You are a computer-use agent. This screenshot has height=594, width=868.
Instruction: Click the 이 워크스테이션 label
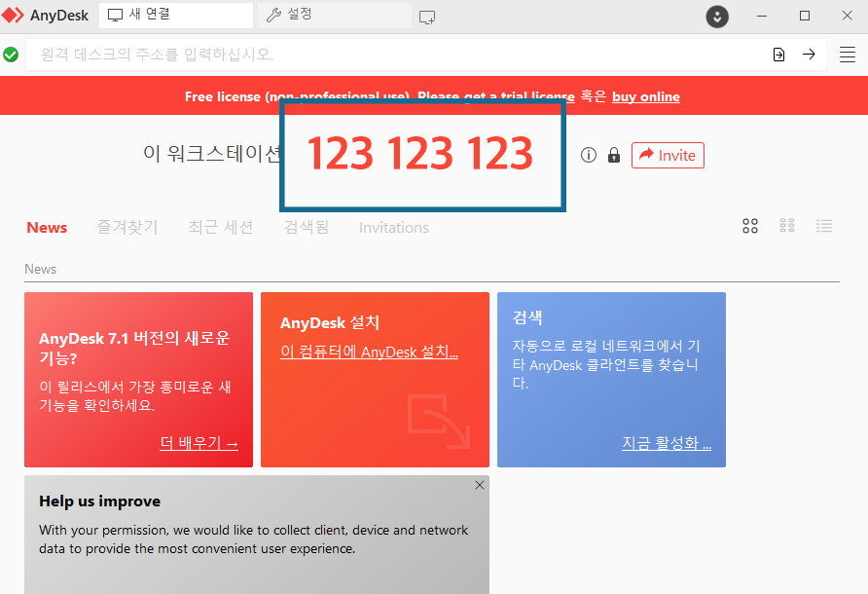tap(211, 154)
